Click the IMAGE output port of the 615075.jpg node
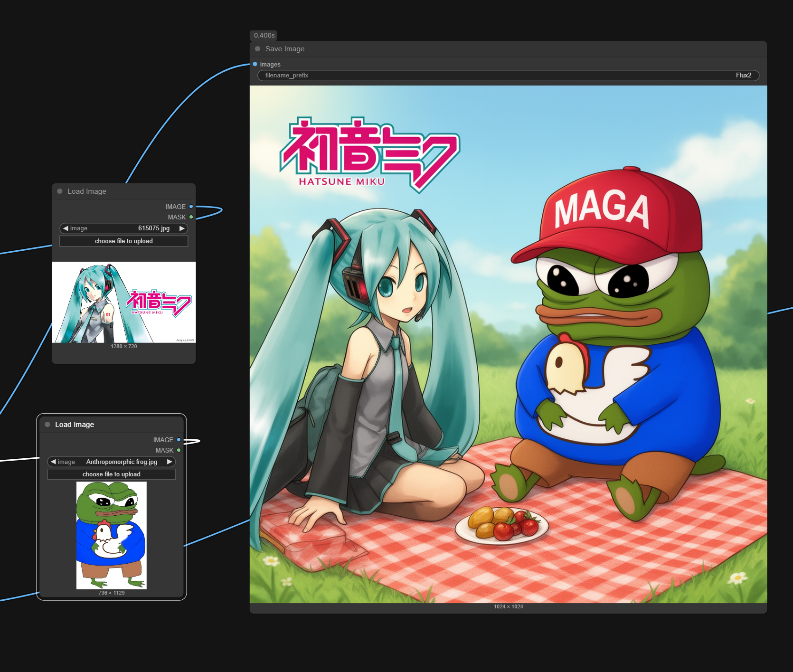Screen dimensions: 793x672 coord(191,207)
